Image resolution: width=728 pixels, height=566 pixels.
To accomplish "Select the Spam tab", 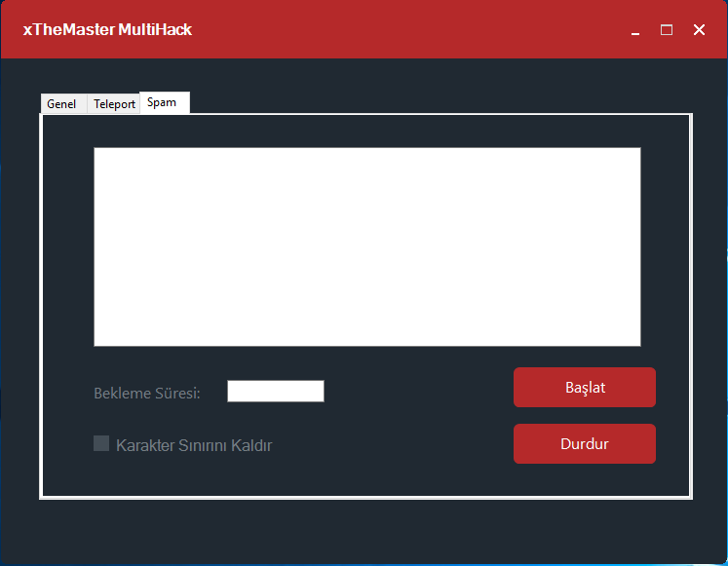I will coord(165,102).
